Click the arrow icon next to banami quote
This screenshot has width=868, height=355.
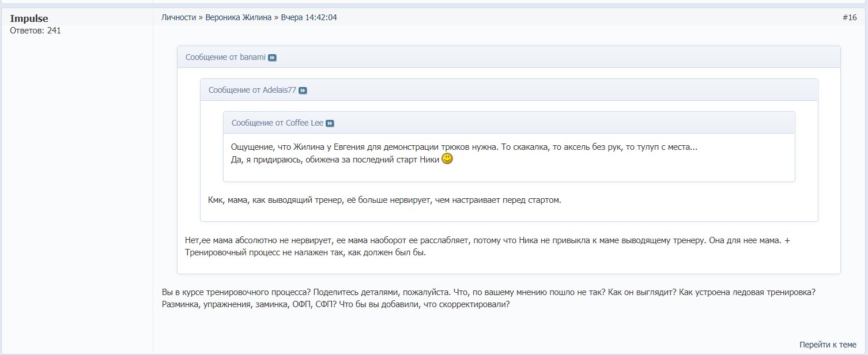273,58
